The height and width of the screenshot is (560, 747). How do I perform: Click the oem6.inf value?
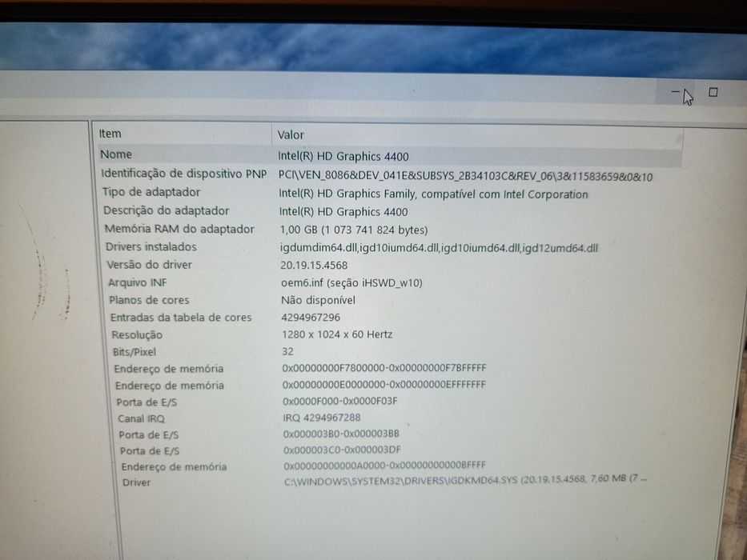click(x=351, y=283)
